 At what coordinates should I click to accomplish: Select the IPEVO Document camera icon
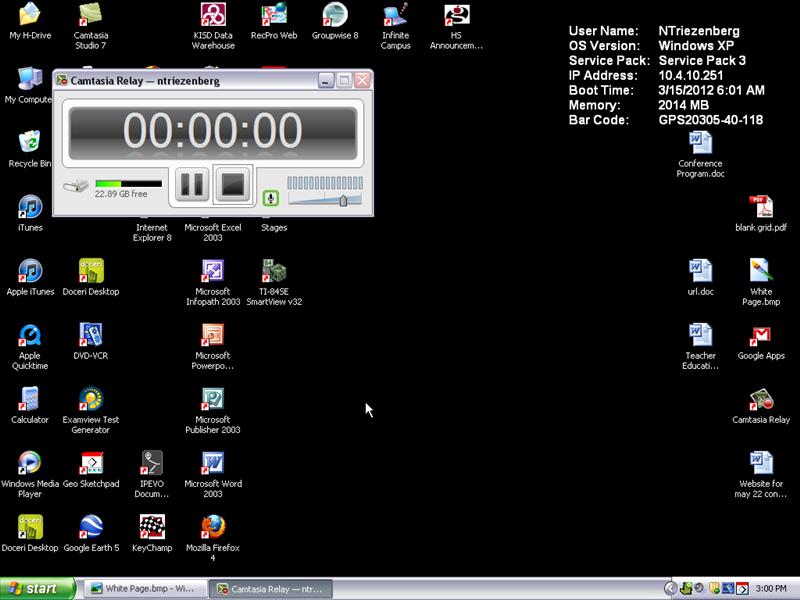point(152,474)
